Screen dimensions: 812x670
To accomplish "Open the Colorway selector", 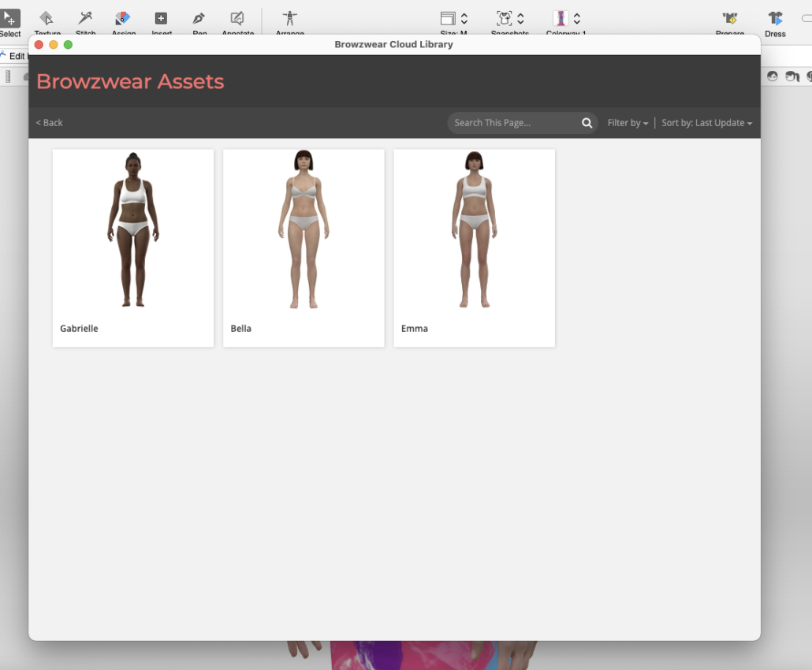I will 577,19.
